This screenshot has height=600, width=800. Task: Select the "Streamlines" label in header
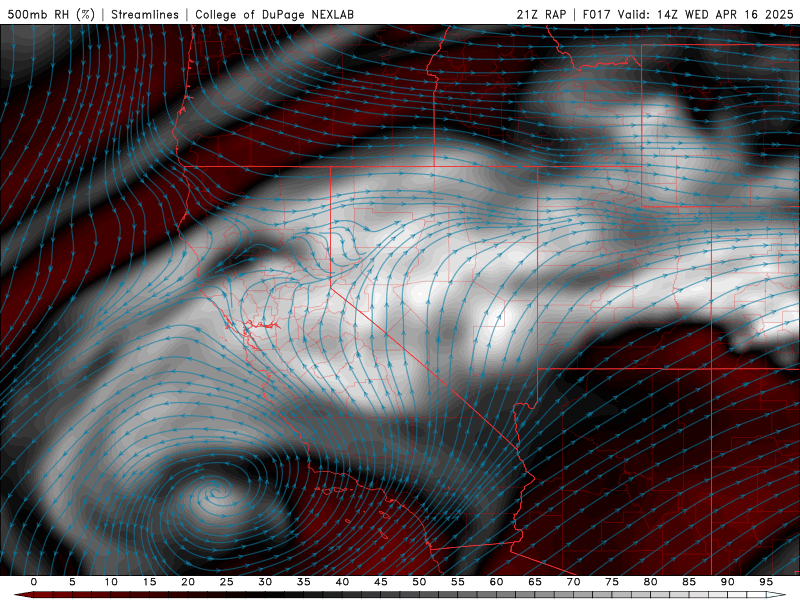click(x=145, y=14)
